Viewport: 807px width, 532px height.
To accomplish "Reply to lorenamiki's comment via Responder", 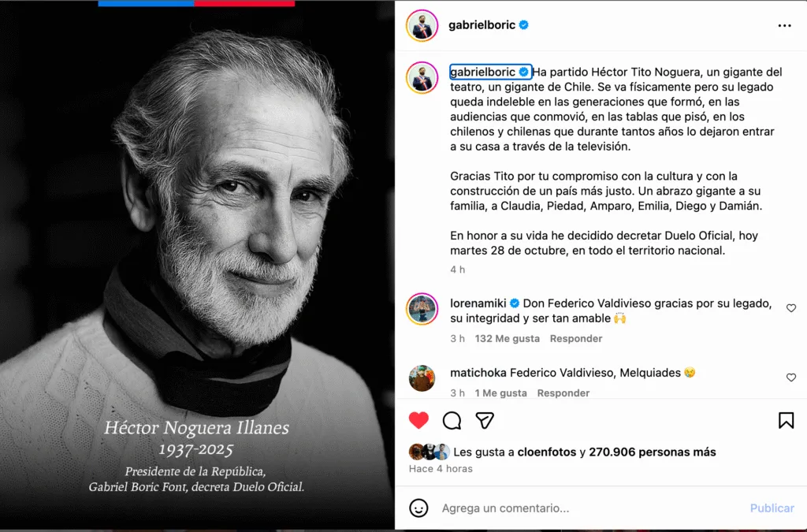I will [576, 338].
